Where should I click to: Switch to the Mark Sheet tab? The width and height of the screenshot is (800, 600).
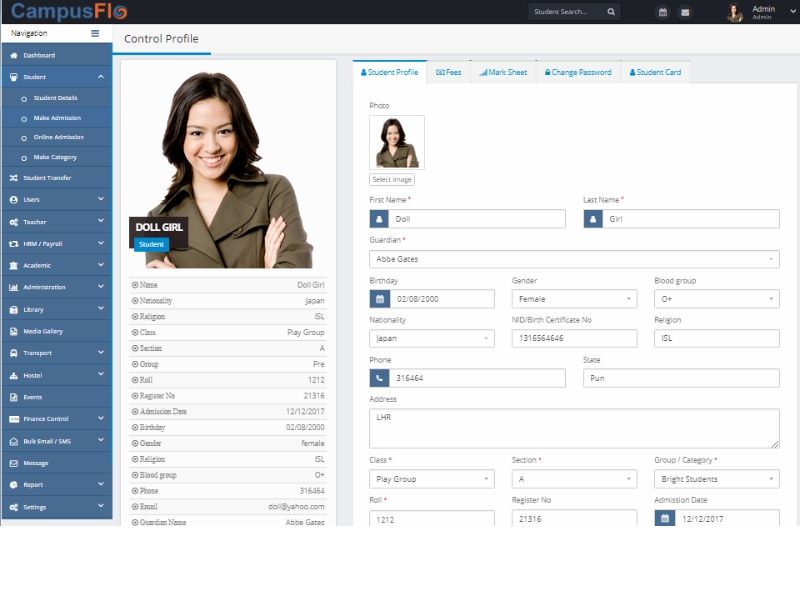pyautogui.click(x=502, y=73)
